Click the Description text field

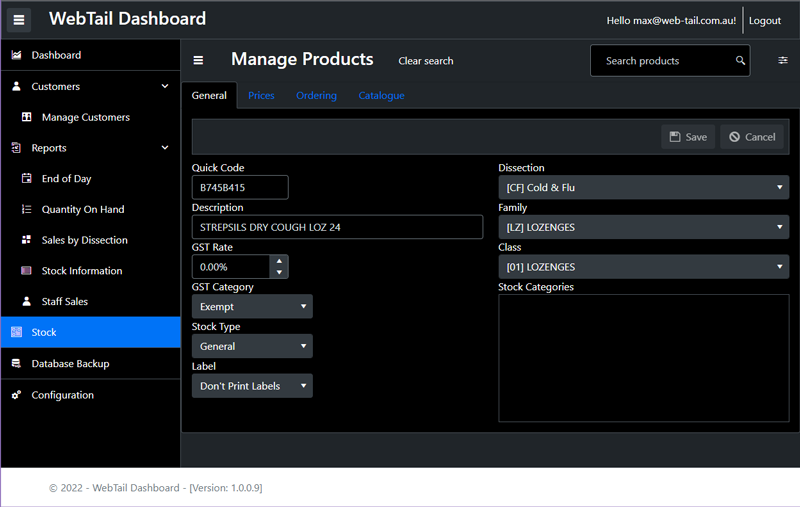(x=337, y=228)
